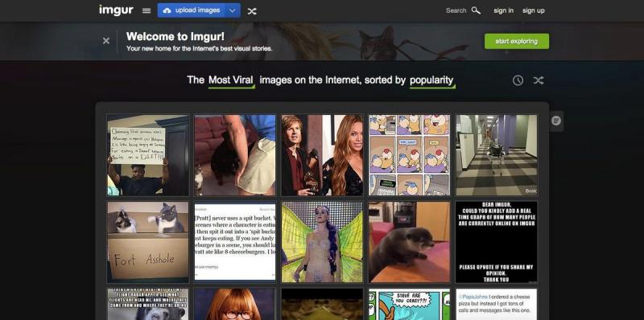Screen dimensions: 644x320
Task: Click the comment bubble icon beside gallery
Action: pyautogui.click(x=556, y=121)
